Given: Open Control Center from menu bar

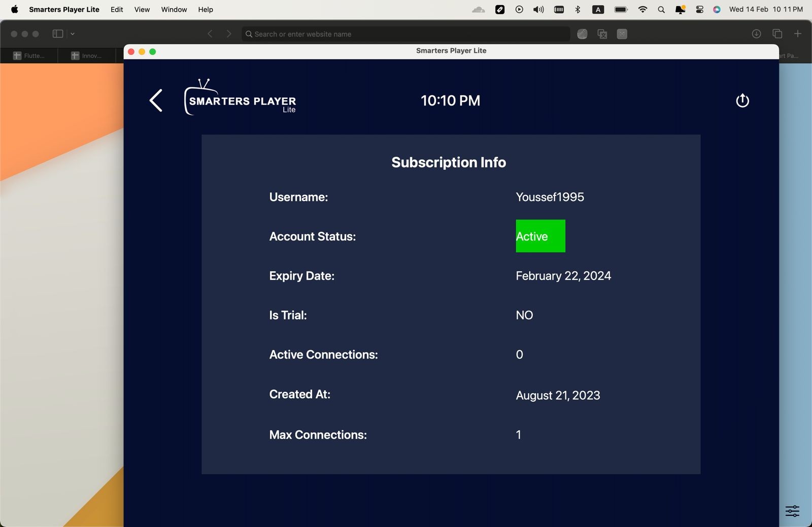Looking at the screenshot, I should point(699,10).
